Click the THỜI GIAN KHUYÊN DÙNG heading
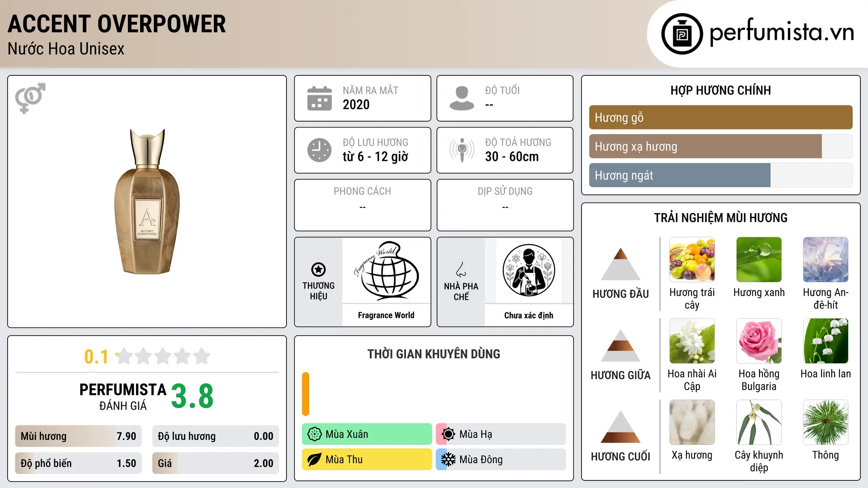 pyautogui.click(x=434, y=354)
